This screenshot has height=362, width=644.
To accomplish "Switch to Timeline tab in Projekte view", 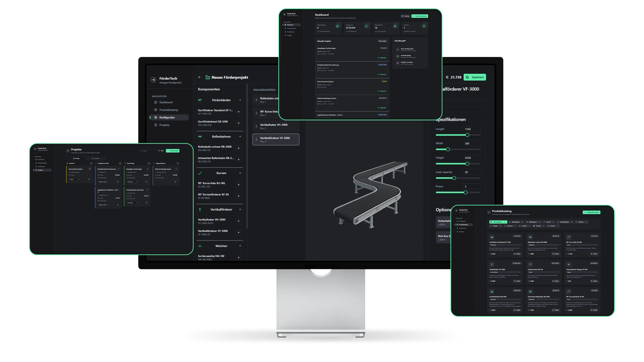I will click(96, 158).
